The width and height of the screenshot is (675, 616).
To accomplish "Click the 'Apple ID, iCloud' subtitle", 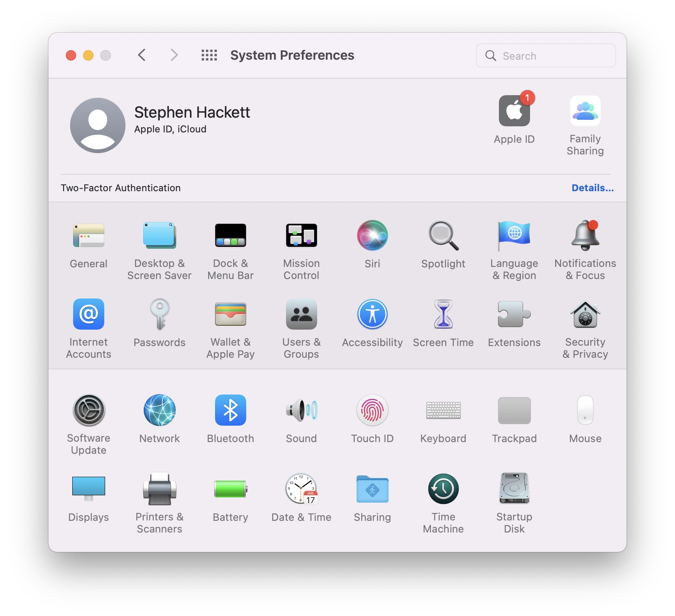I will pos(170,129).
